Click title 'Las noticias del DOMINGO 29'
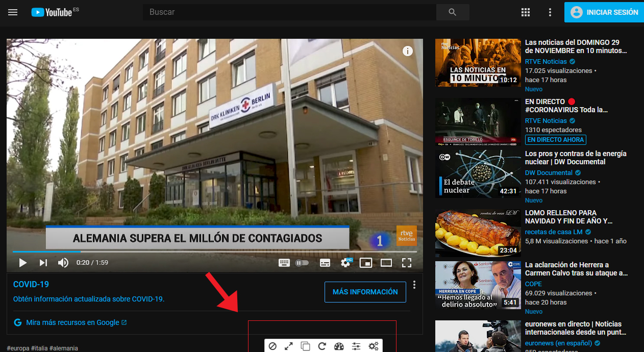644x352 pixels. click(x=576, y=47)
